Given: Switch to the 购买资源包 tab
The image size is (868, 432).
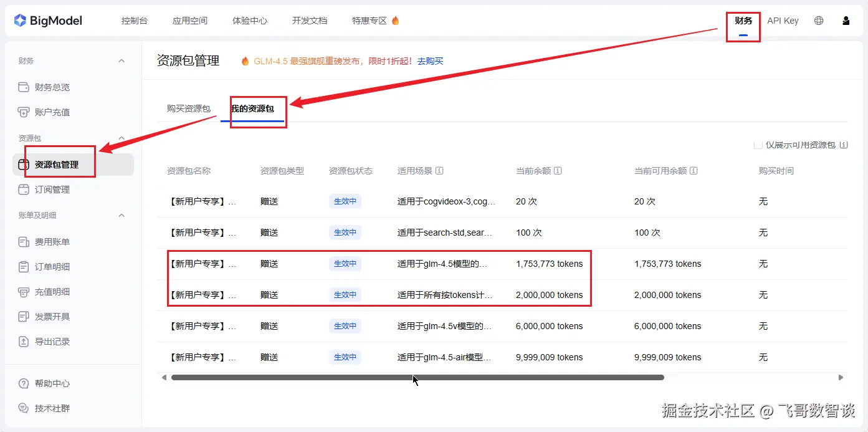Looking at the screenshot, I should (x=189, y=108).
